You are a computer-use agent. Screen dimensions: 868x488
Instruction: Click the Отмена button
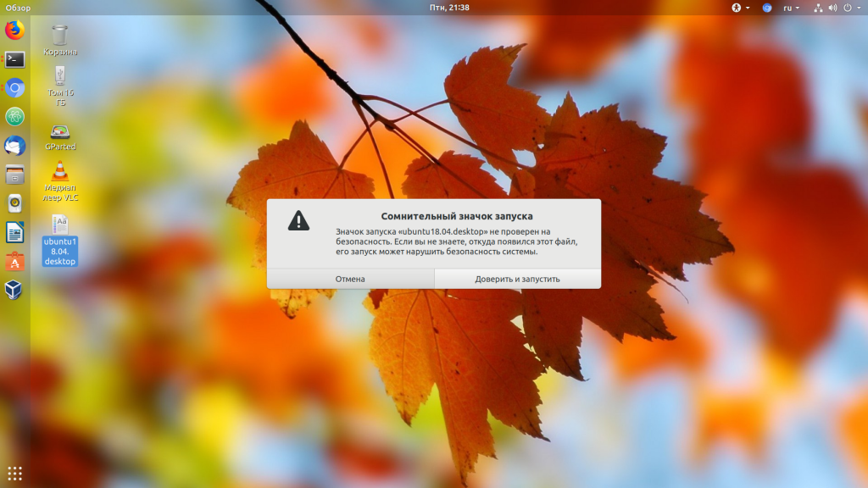coord(350,279)
